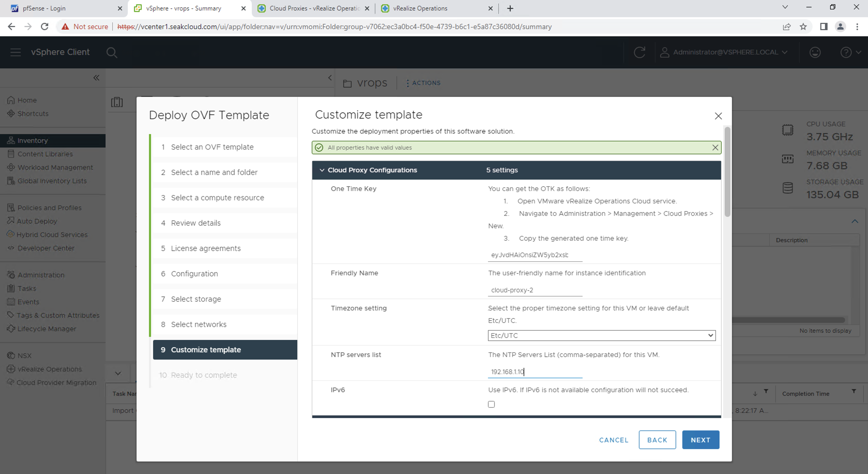Click browser share page icon
Screen dimensions: 868x474
(x=787, y=27)
